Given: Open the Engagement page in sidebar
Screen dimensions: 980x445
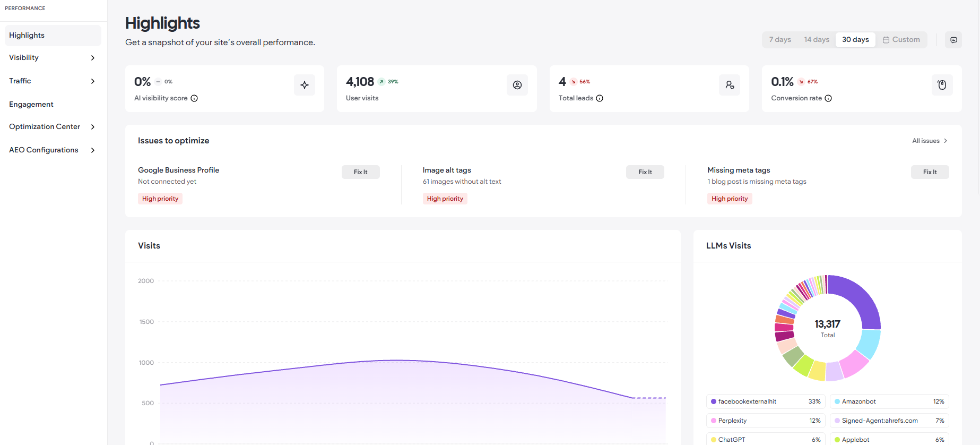Looking at the screenshot, I should click(53, 105).
